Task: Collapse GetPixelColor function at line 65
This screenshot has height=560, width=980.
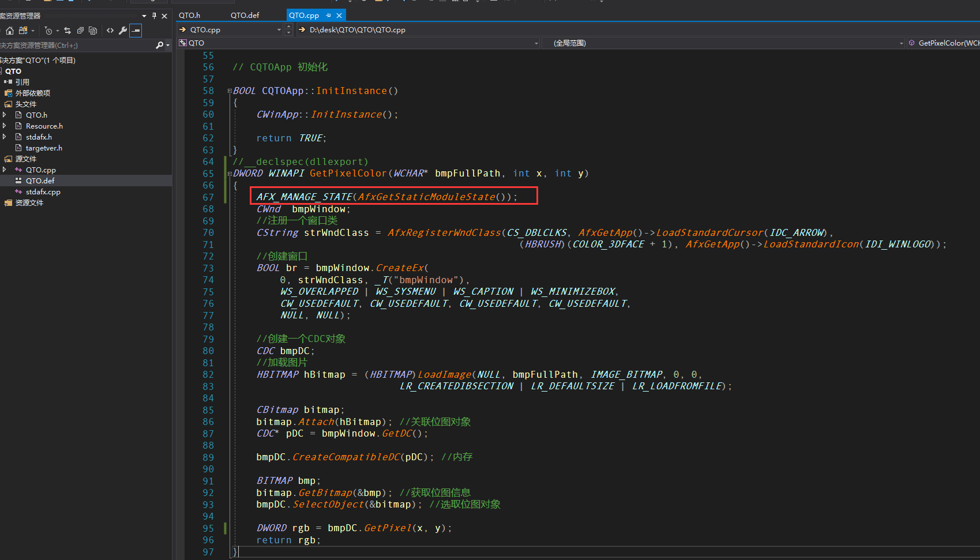Action: (230, 174)
